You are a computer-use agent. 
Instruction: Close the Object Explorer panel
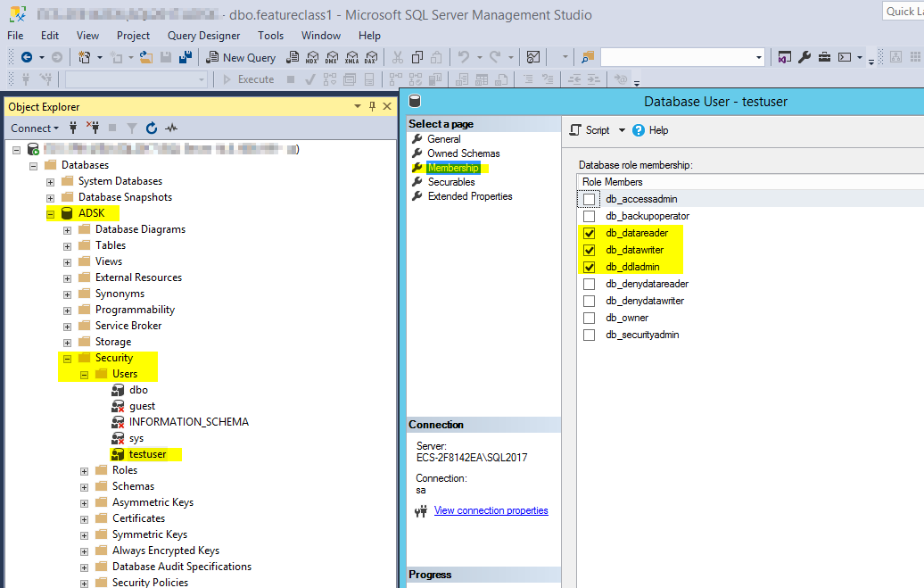[387, 106]
